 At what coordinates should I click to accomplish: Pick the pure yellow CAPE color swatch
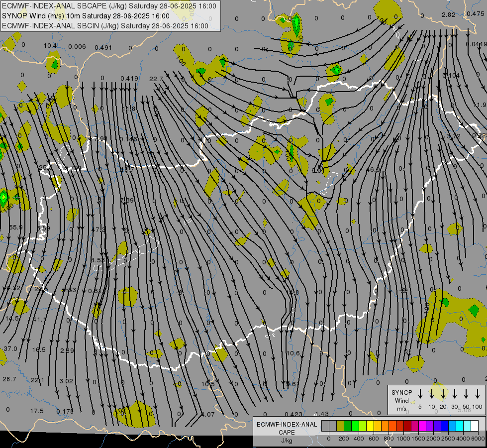pos(370,426)
